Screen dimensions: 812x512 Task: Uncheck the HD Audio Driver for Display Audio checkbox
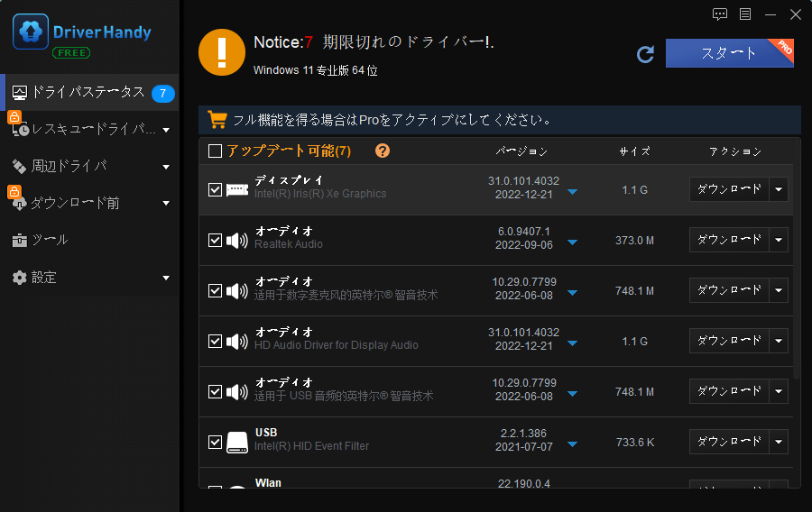coord(215,342)
